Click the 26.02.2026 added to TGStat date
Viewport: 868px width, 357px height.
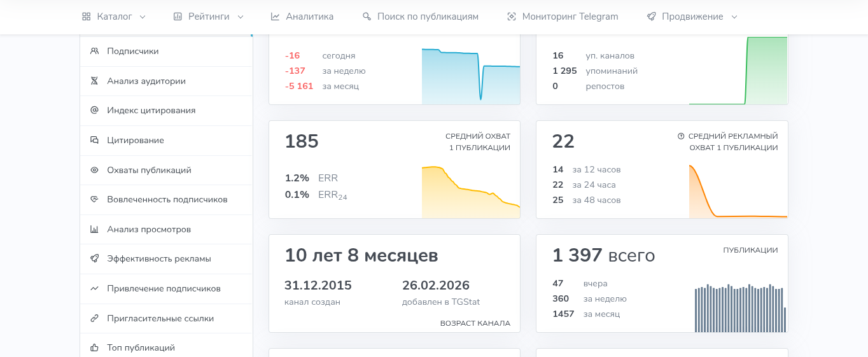point(436,285)
